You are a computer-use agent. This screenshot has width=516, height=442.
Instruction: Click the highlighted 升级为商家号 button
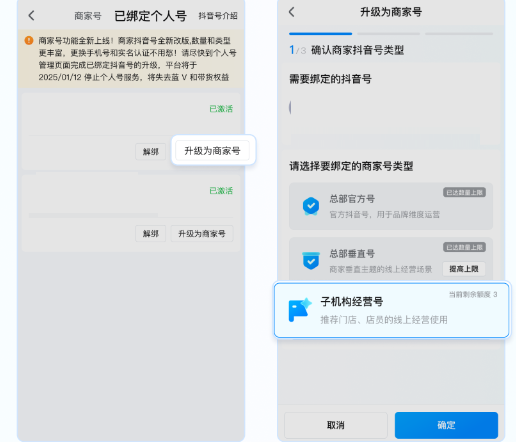(212, 151)
